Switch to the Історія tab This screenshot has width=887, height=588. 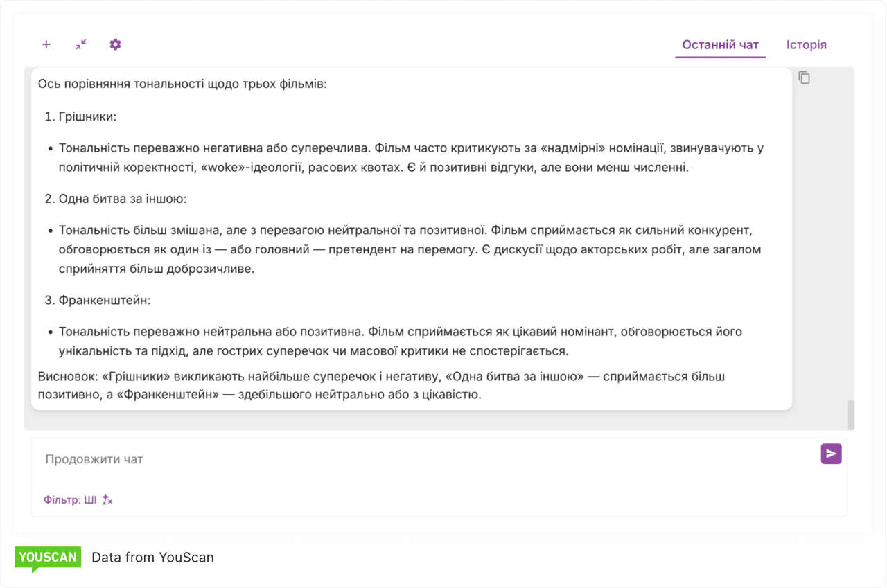pos(806,44)
